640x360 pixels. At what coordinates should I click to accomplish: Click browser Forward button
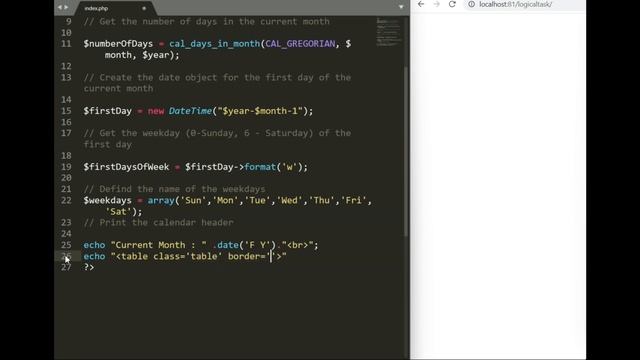(x=436, y=4)
